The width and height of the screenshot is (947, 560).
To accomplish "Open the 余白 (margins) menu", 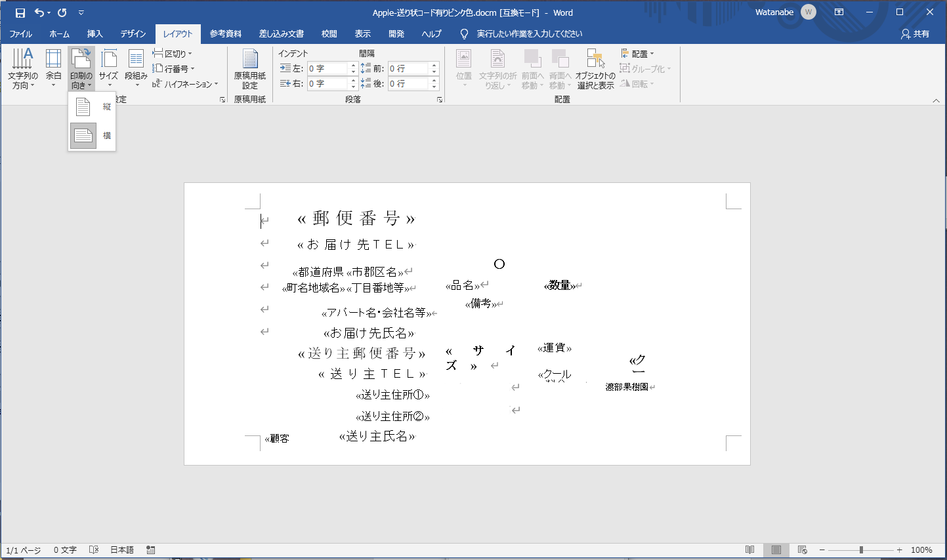I will (54, 69).
